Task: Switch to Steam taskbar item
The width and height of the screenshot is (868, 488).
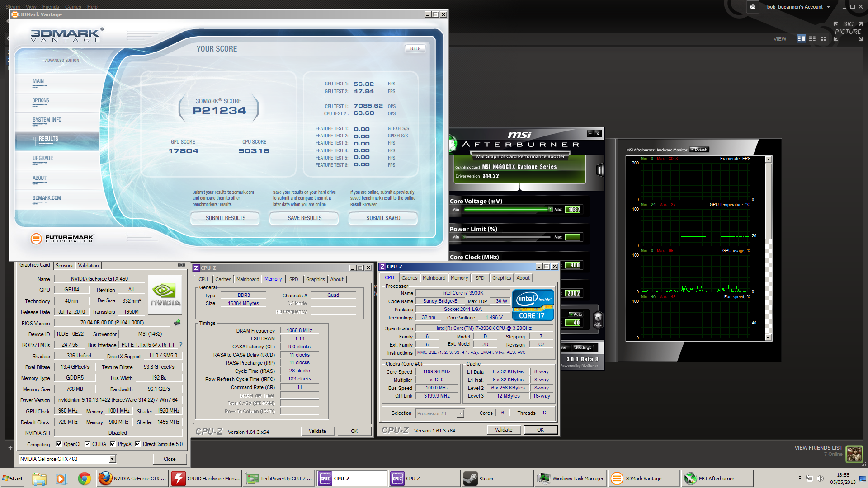Action: 497,479
